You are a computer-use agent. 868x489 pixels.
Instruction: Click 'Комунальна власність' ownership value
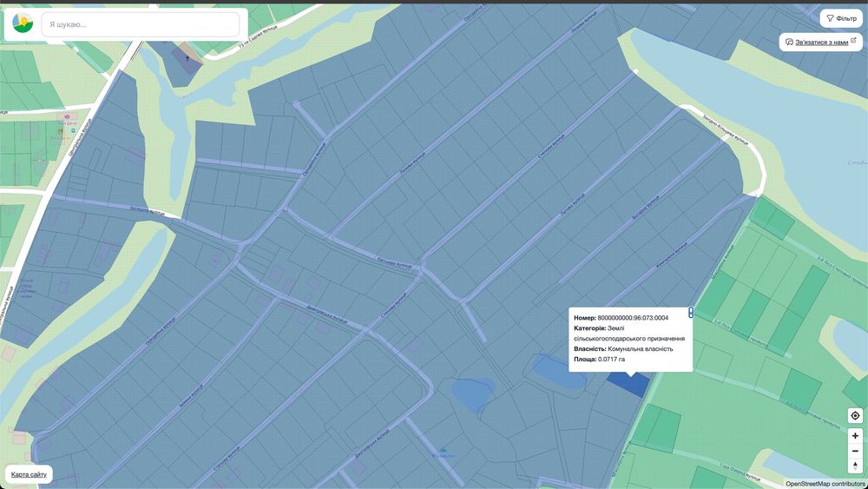click(x=641, y=349)
